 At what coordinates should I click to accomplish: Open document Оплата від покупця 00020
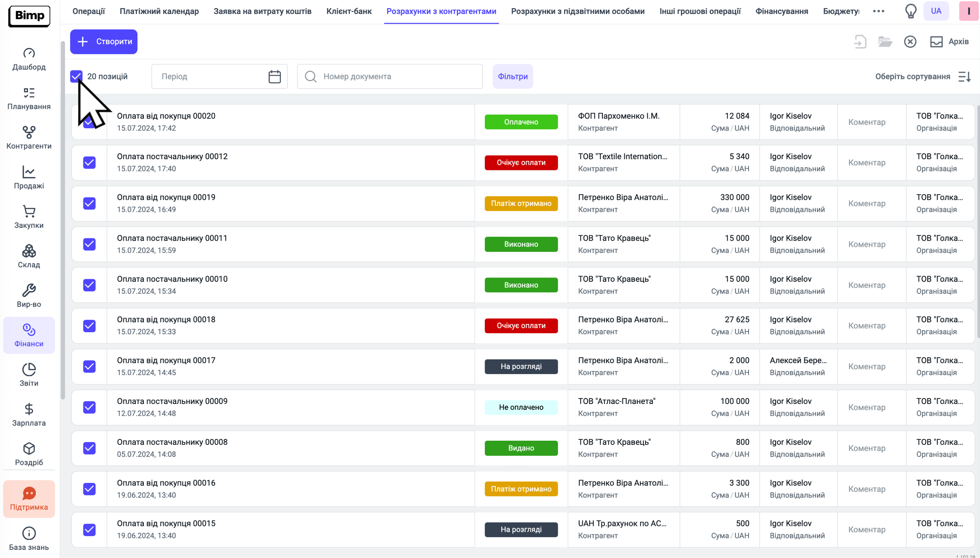tap(166, 116)
